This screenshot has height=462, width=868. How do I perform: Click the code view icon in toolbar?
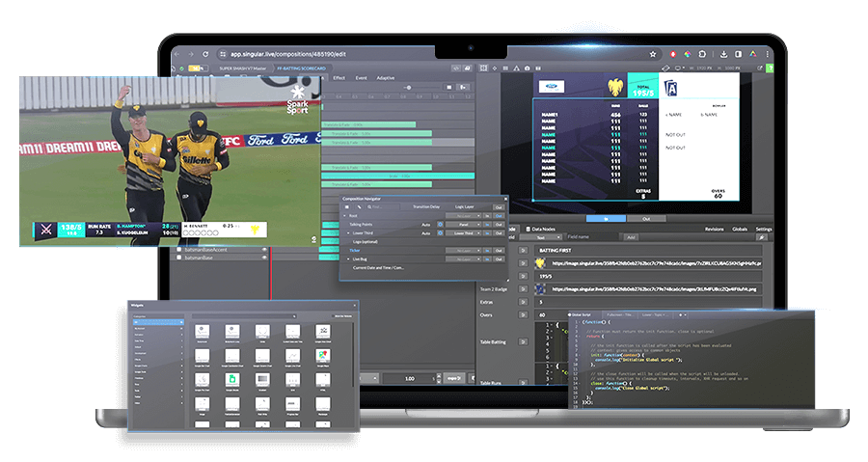click(456, 68)
